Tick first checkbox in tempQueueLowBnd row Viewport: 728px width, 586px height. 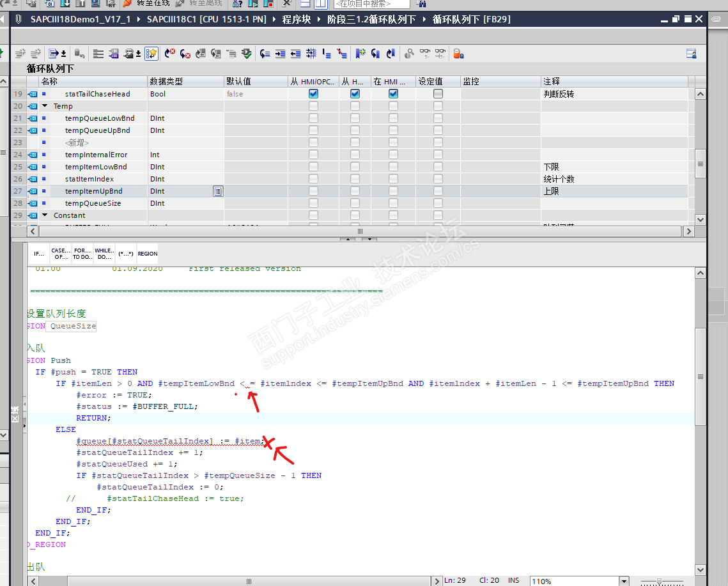pos(313,118)
